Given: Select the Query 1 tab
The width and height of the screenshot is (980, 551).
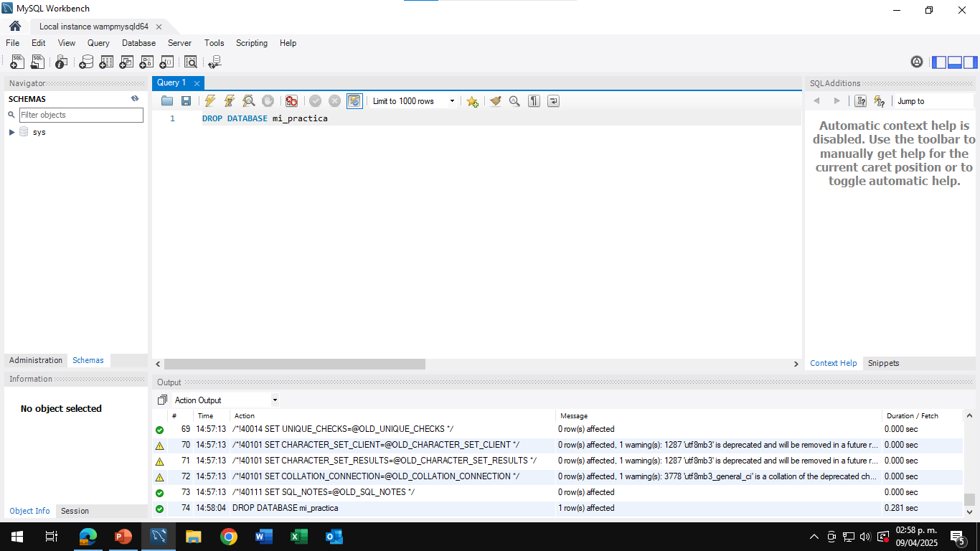Looking at the screenshot, I should pos(171,83).
